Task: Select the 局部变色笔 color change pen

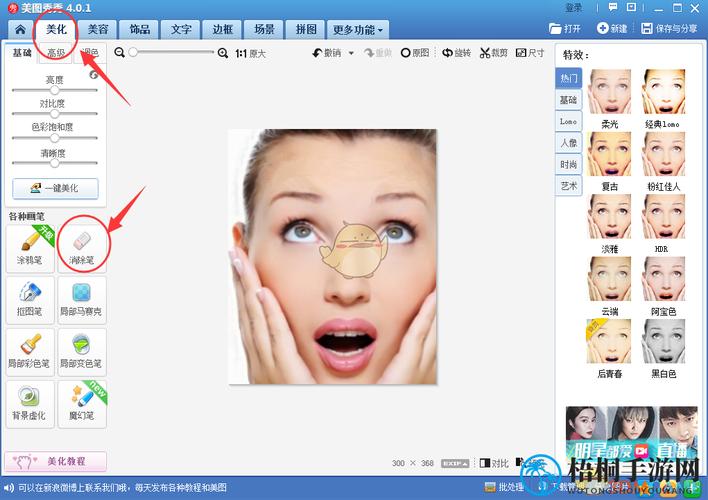Action: point(82,352)
